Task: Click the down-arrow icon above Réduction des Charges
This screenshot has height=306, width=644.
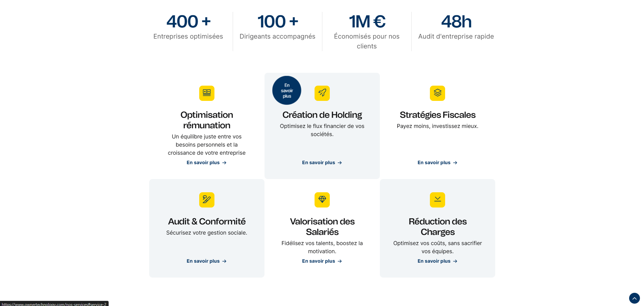Action: click(x=437, y=200)
